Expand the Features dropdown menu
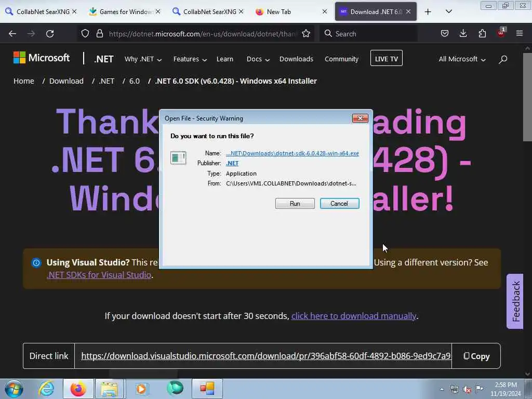532x399 pixels. tap(190, 59)
